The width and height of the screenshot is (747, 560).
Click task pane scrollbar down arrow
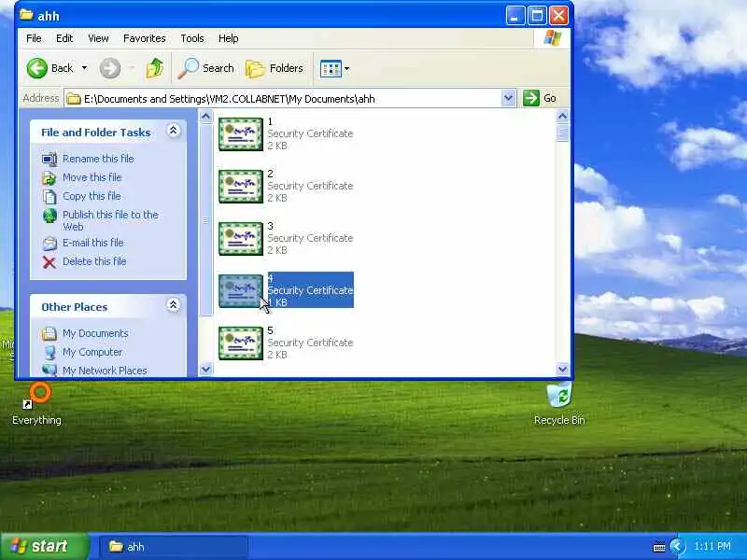coord(205,369)
